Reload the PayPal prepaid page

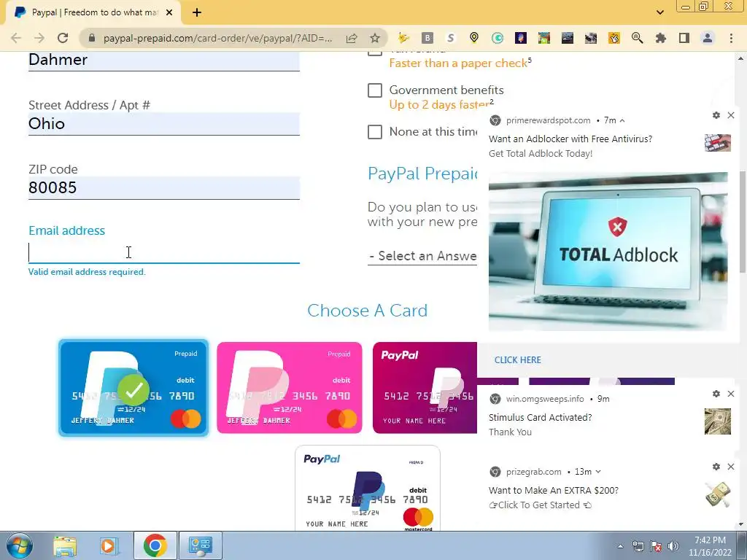[63, 38]
